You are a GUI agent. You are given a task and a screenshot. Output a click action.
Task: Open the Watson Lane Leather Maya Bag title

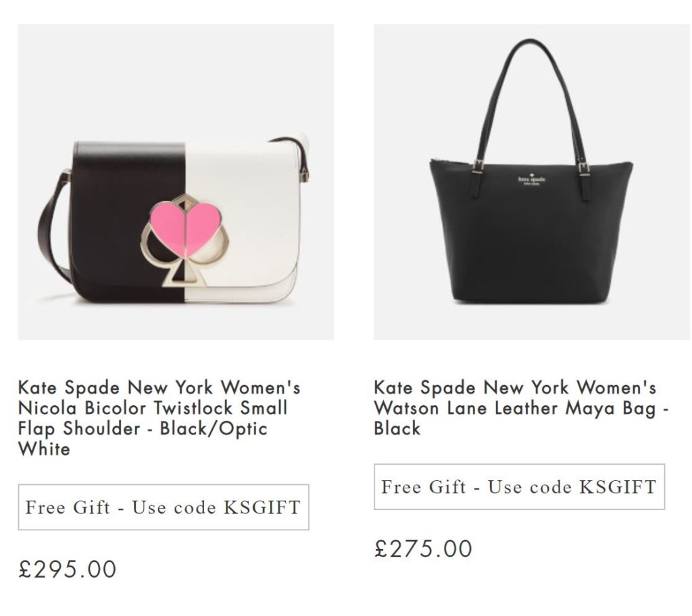point(521,408)
